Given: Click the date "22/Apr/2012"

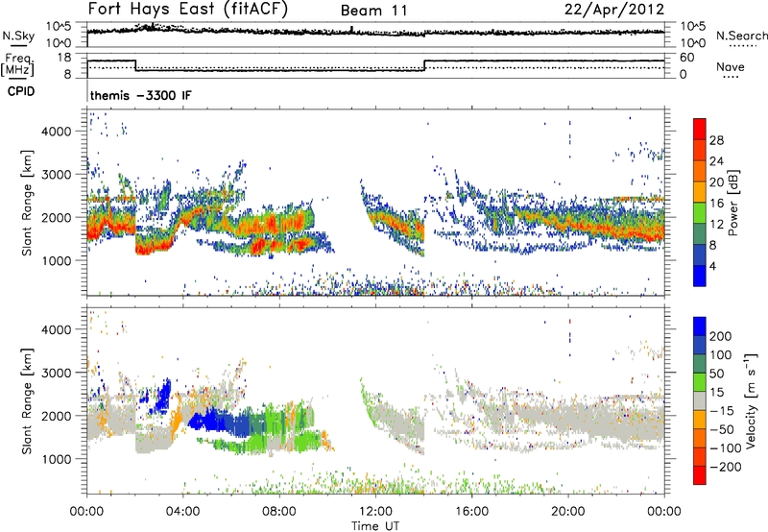Looking at the screenshot, I should click(614, 10).
